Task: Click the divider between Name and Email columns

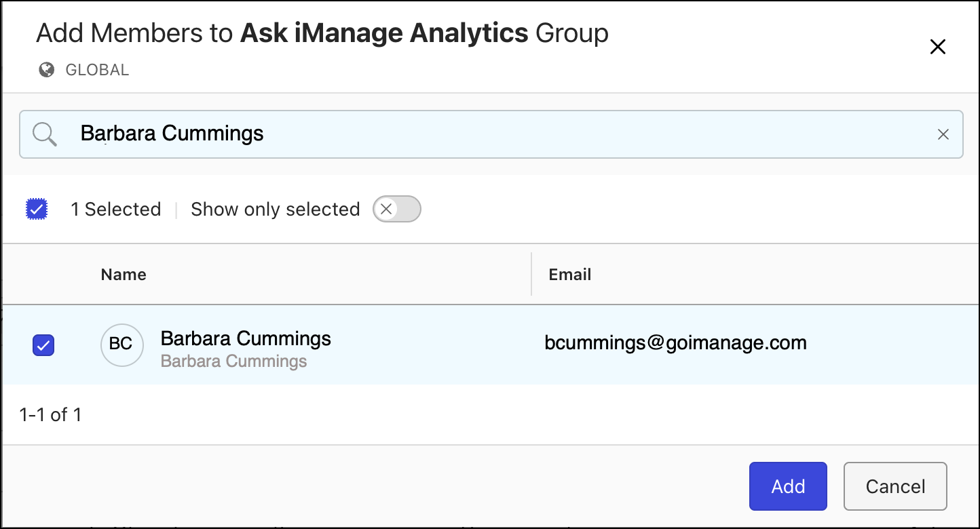Action: tap(531, 275)
